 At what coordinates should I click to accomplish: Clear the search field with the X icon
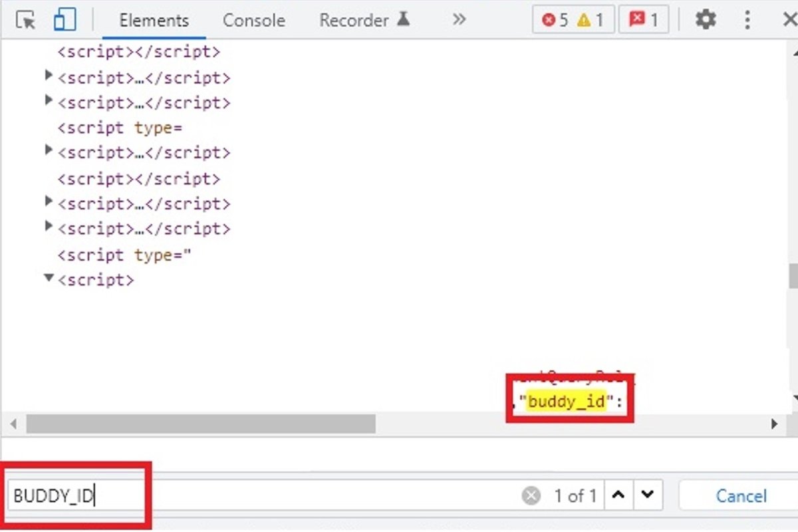(531, 496)
